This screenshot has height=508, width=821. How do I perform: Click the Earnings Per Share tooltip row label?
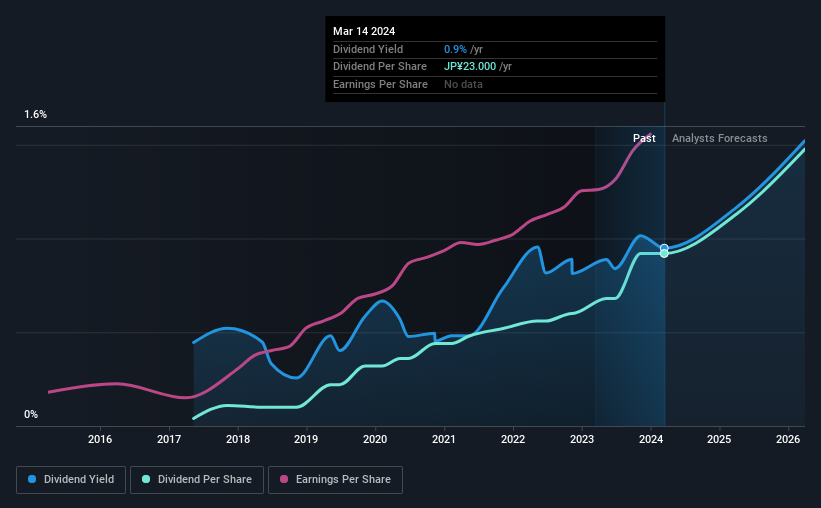(x=380, y=84)
